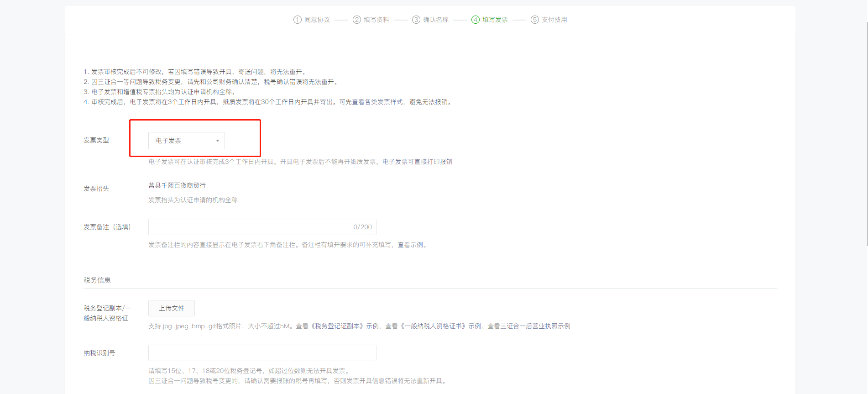This screenshot has width=868, height=394.
Task: Click the 发票备注（选填）label
Action: tap(107, 227)
